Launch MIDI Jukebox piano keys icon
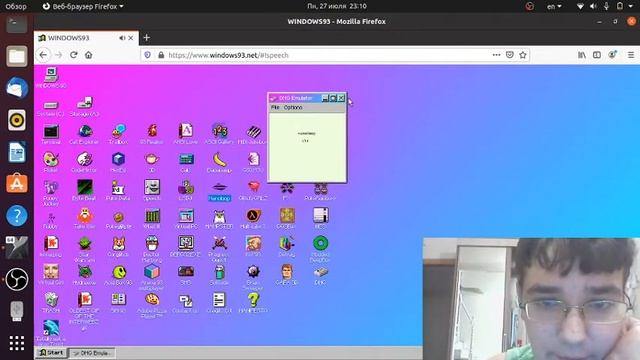 point(253,131)
